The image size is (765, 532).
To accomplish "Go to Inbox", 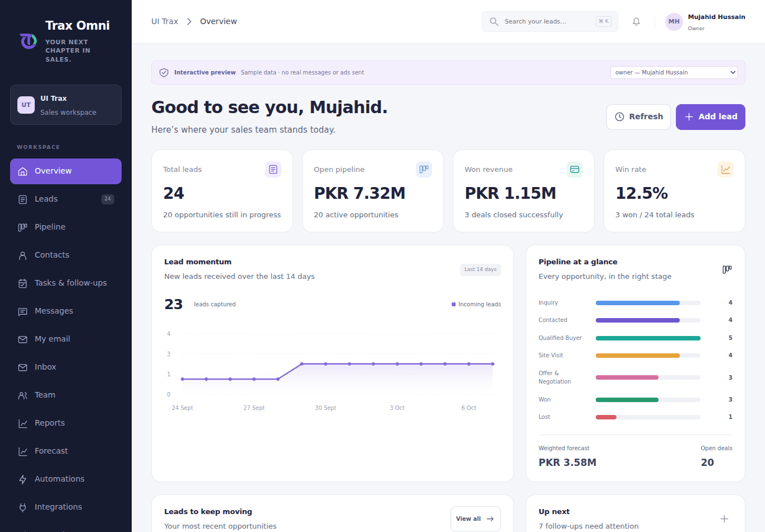I will (x=66, y=367).
